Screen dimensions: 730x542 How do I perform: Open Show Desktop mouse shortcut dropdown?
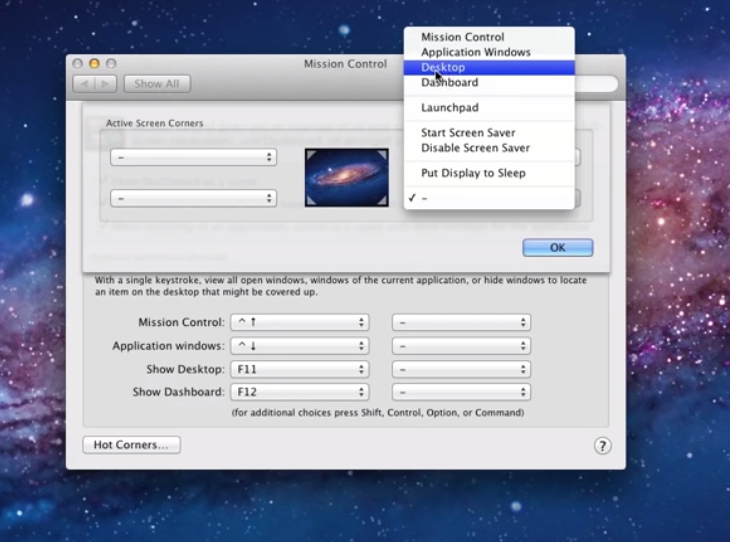click(461, 369)
